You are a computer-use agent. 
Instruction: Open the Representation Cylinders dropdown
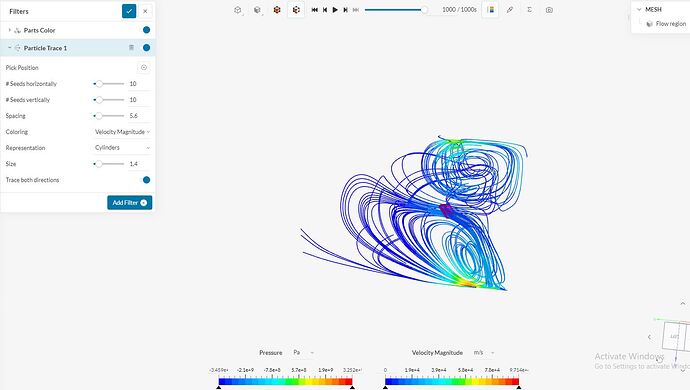click(122, 147)
